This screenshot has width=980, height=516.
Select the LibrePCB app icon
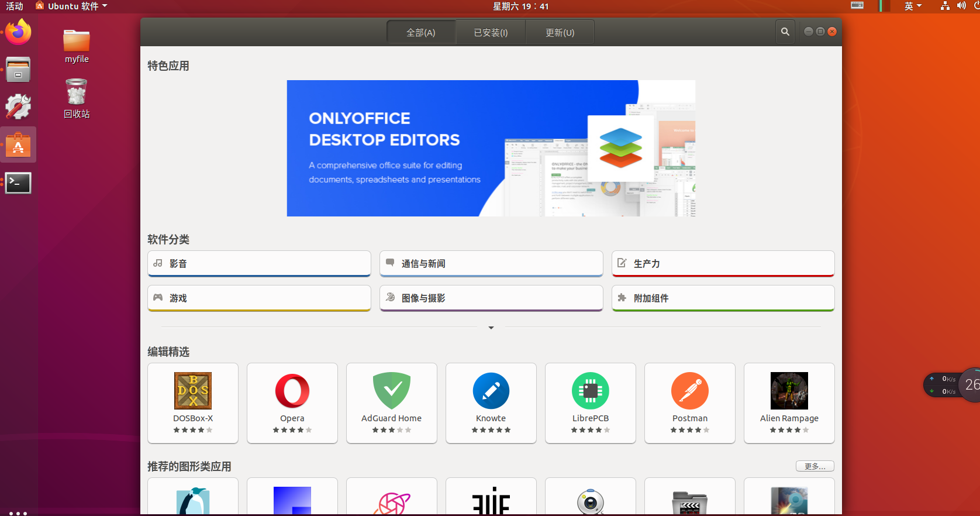coord(591,391)
